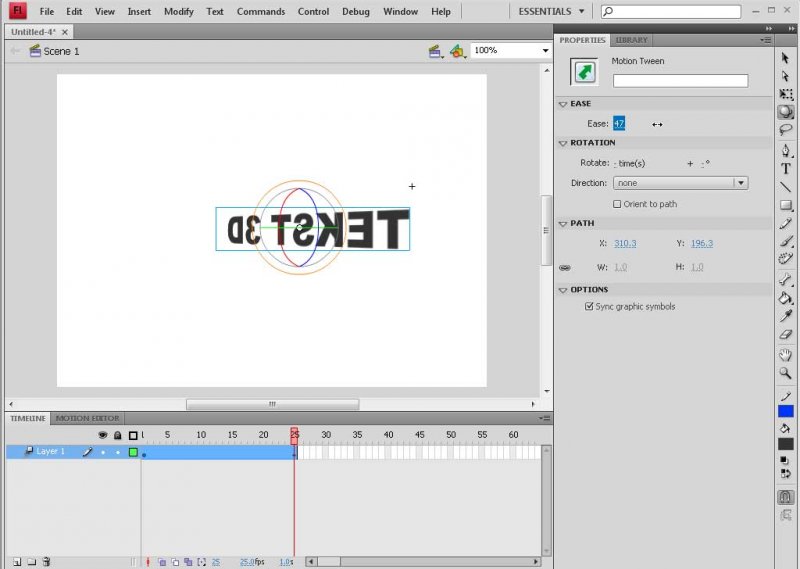Select the Lasso tool
Screen dimensions: 800x569
pos(786,130)
